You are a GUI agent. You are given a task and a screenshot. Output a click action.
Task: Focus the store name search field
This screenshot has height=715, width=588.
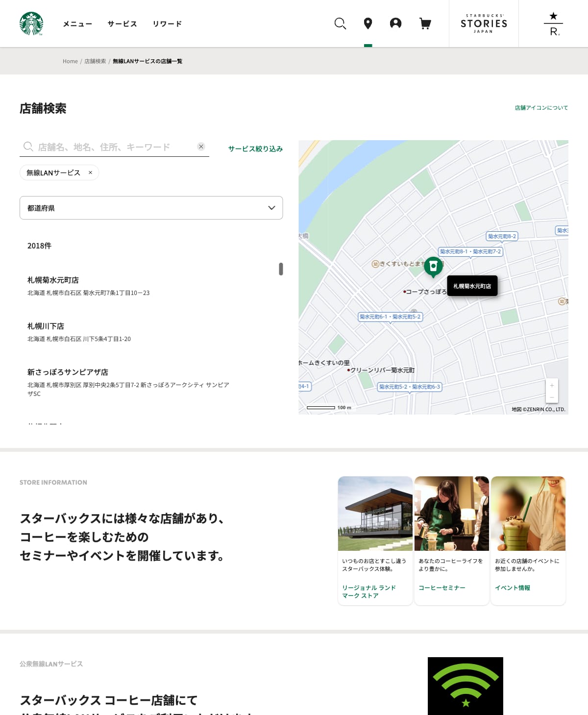pyautogui.click(x=114, y=147)
